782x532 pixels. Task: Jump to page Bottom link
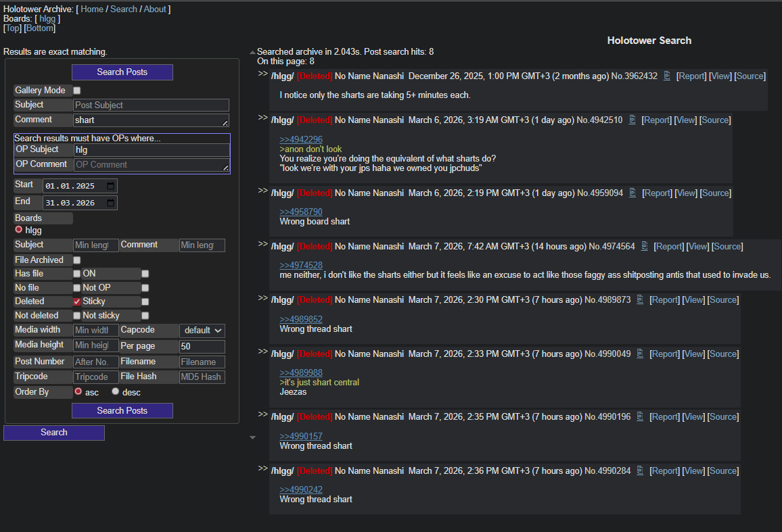click(x=39, y=28)
